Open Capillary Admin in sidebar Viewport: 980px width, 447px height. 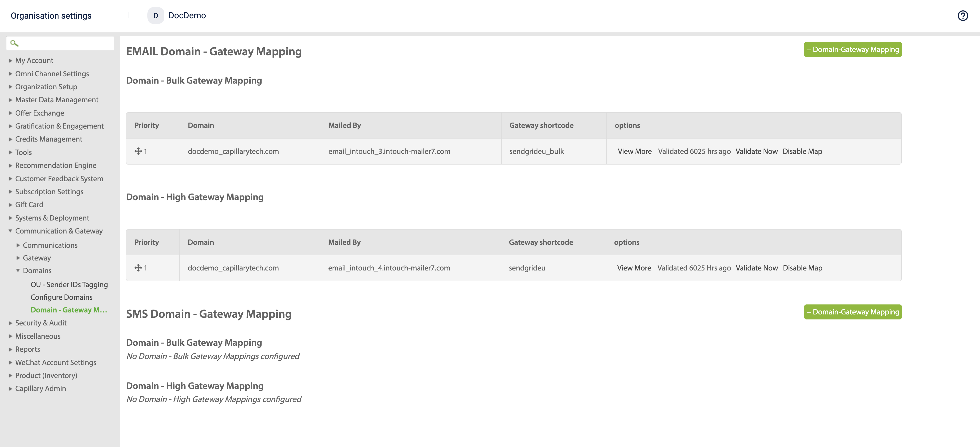coord(40,388)
